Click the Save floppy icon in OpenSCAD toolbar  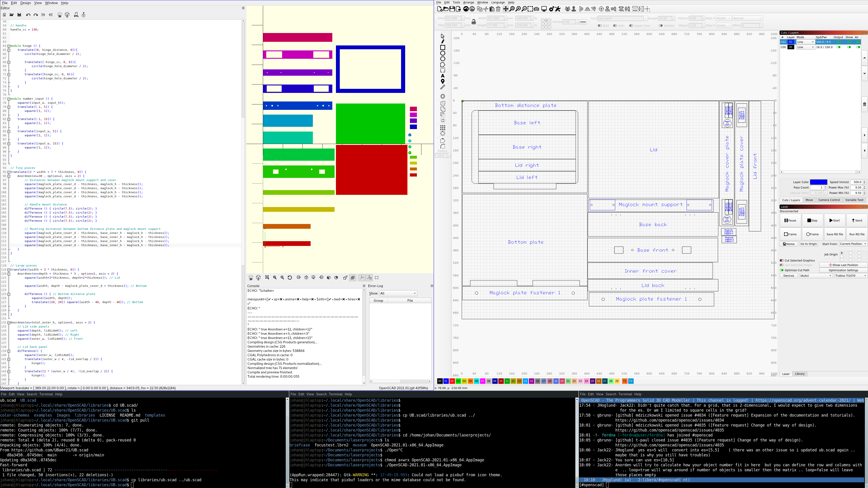pos(19,15)
